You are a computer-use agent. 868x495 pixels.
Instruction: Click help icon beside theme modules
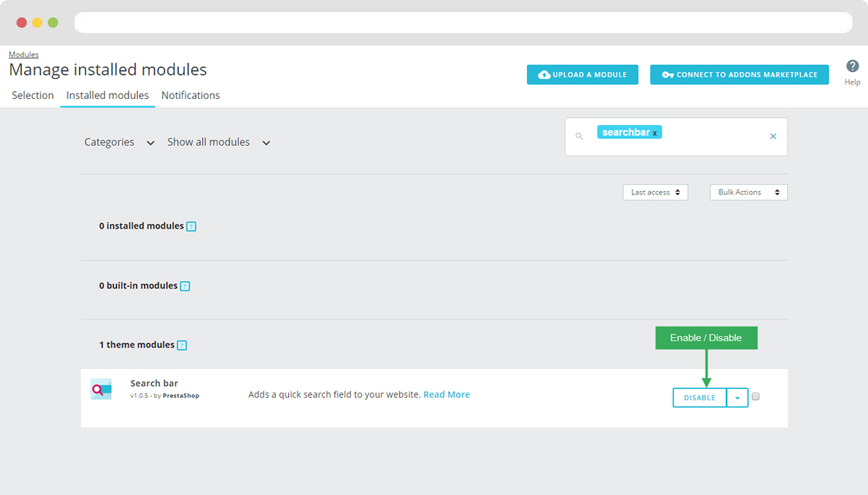(181, 346)
